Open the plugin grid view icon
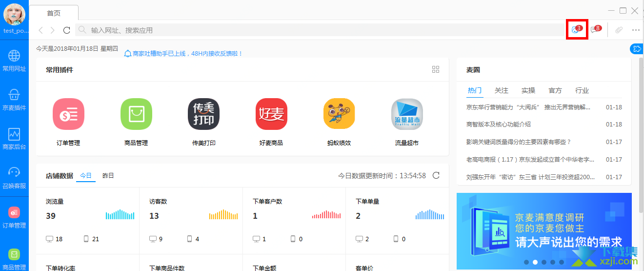Viewport: 644px width, 271px height. 436,69
